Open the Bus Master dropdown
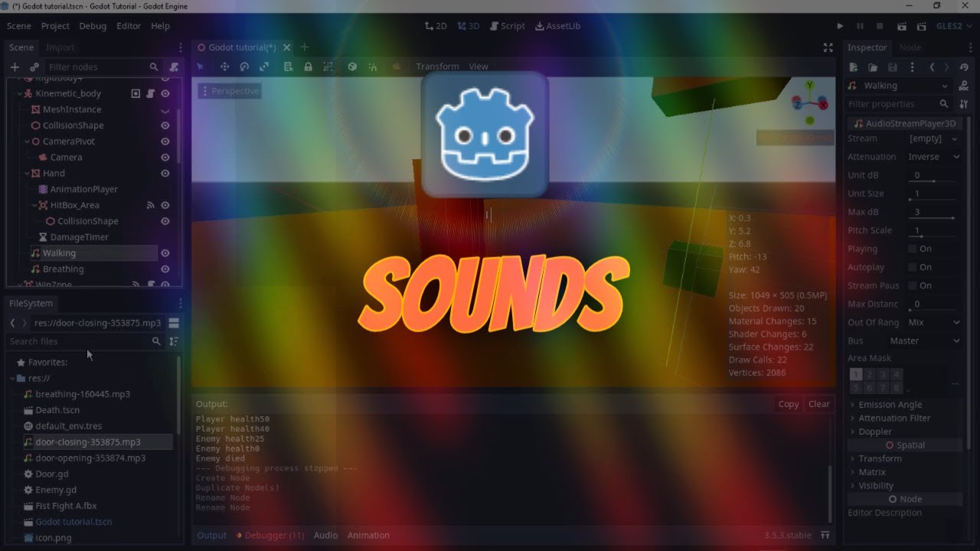The width and height of the screenshot is (980, 551). tap(924, 341)
